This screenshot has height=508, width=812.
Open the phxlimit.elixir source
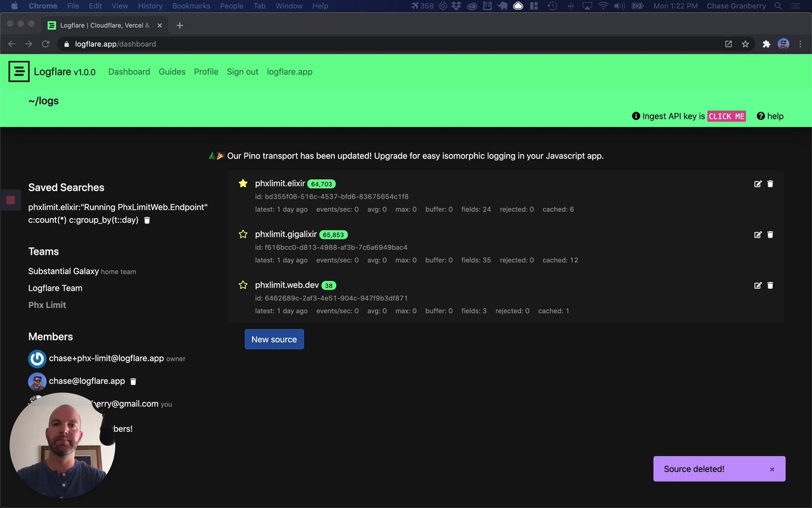click(280, 184)
